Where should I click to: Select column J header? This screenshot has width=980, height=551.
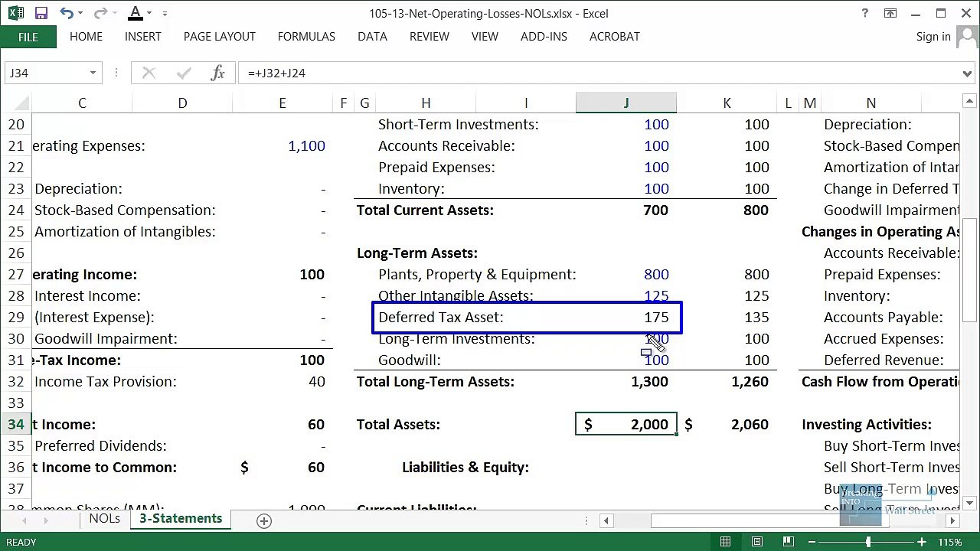click(626, 103)
